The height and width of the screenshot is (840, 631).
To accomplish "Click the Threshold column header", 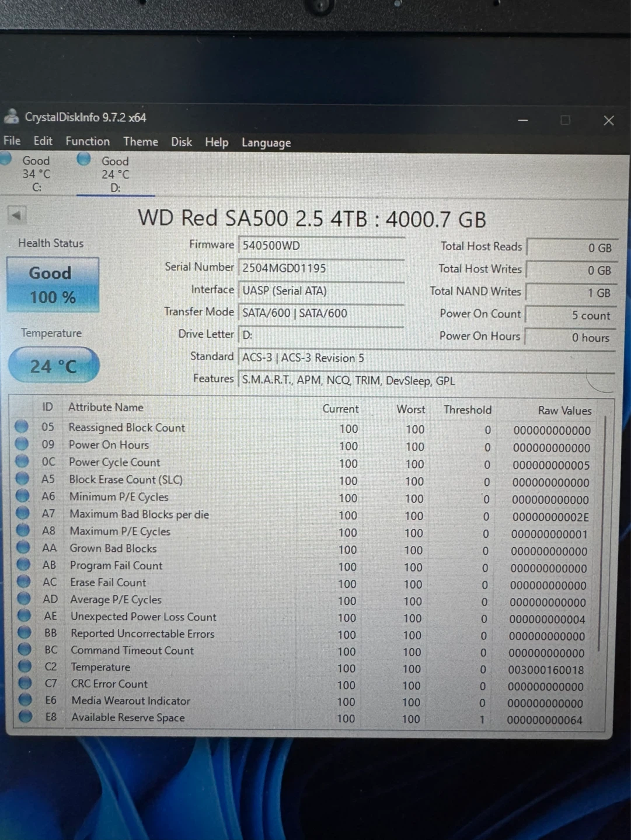I will (x=468, y=409).
